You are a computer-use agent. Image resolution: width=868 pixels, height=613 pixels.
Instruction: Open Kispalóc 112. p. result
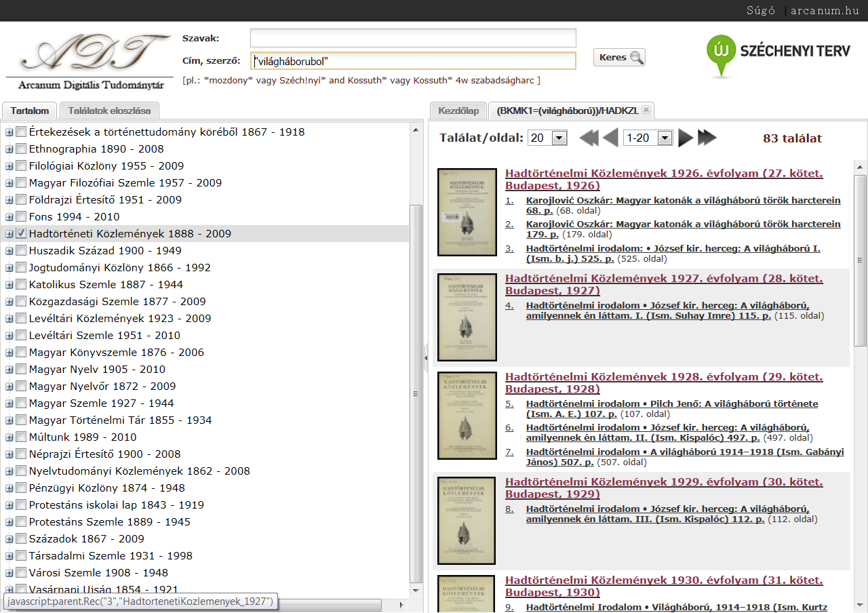(668, 514)
